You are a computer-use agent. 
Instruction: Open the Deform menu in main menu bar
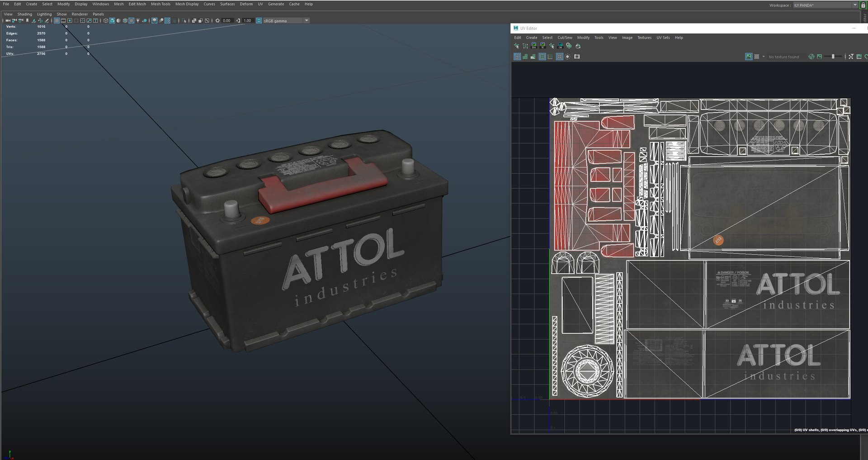pos(246,4)
